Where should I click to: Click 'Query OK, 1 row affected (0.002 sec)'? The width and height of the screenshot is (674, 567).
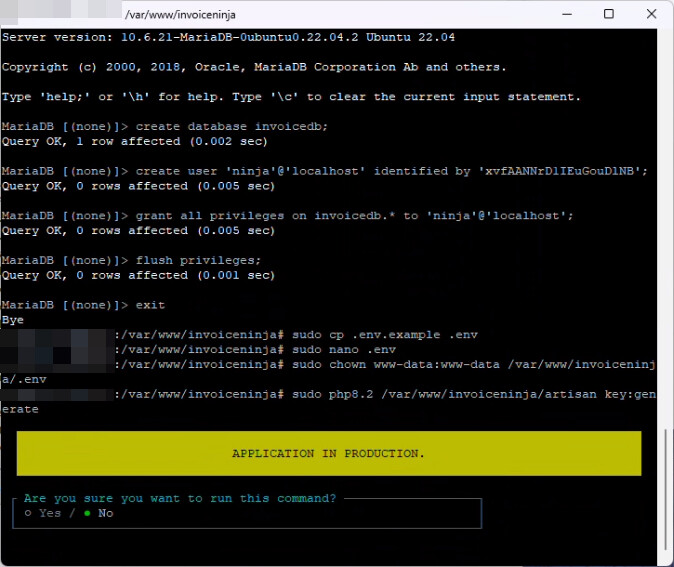(x=135, y=141)
